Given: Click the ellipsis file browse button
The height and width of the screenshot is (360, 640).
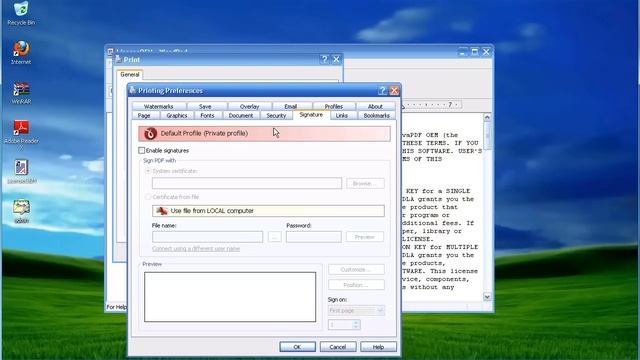Looking at the screenshot, I should 275,237.
